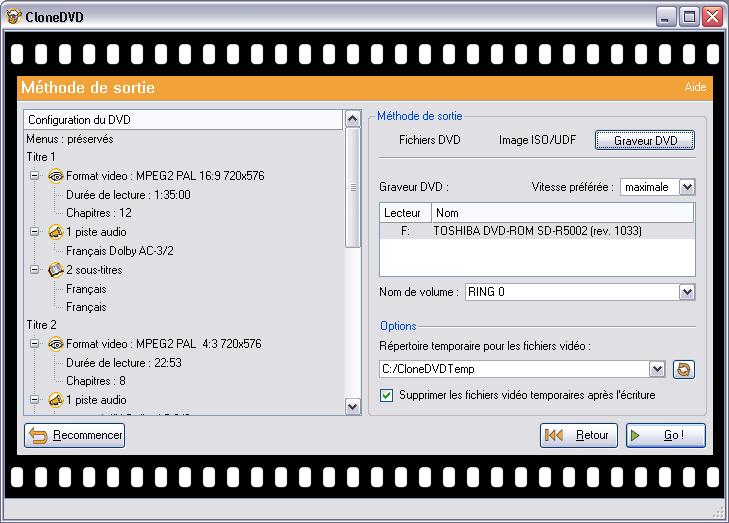Click the F: drive letter cell

pos(405,231)
